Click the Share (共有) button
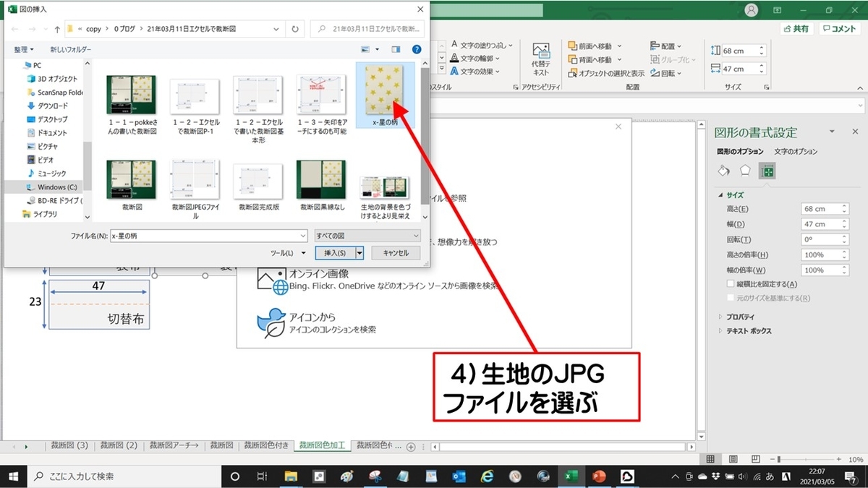This screenshot has height=488, width=868. (796, 29)
